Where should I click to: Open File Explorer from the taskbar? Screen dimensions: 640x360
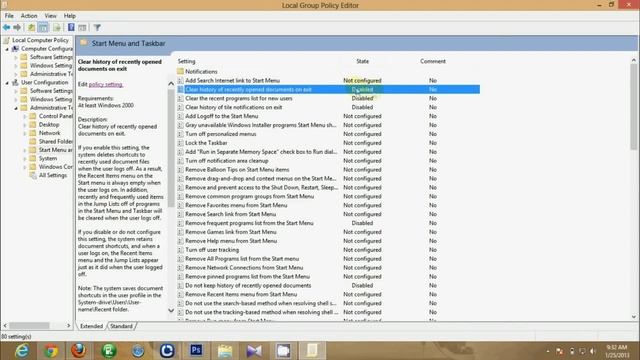pyautogui.click(x=225, y=351)
